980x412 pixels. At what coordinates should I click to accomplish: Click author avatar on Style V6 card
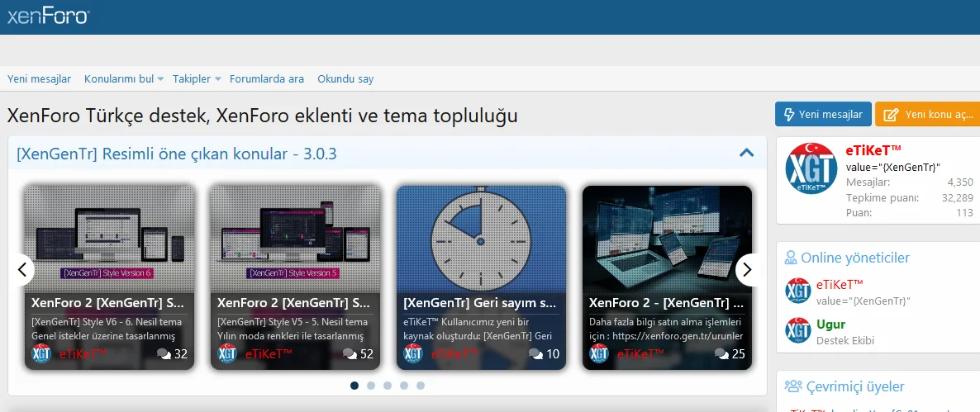[41, 354]
